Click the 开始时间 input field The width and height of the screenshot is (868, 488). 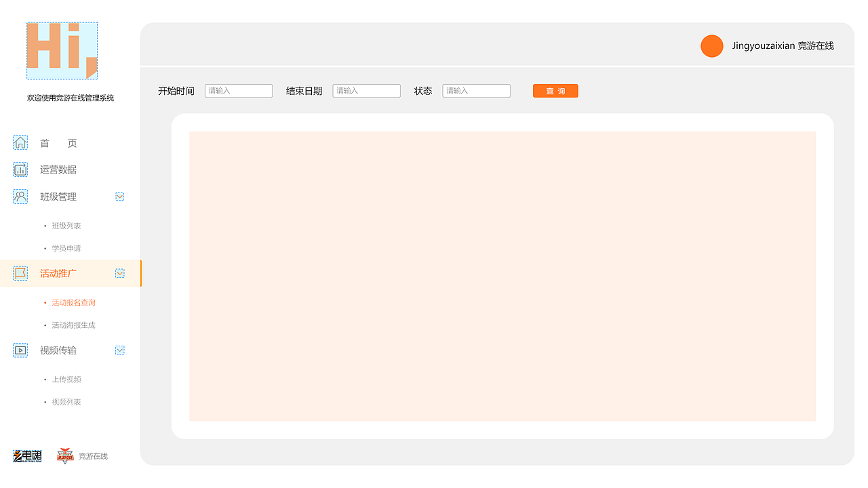(x=238, y=90)
